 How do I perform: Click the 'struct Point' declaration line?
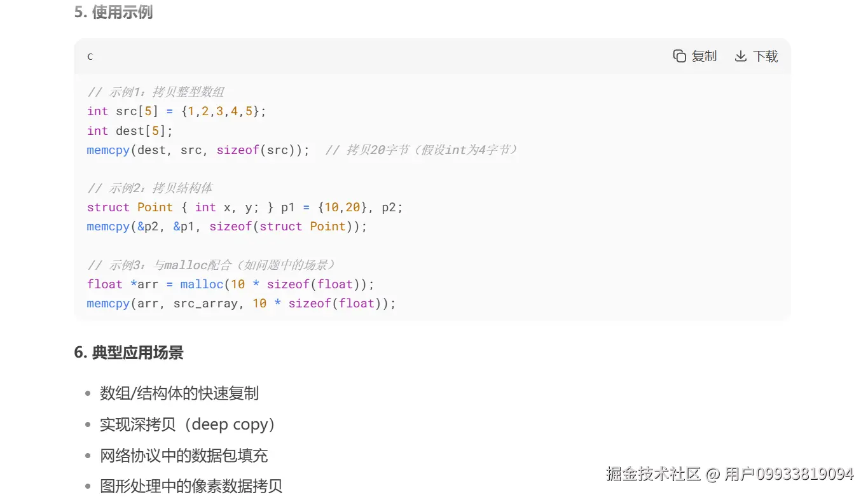pyautogui.click(x=245, y=207)
